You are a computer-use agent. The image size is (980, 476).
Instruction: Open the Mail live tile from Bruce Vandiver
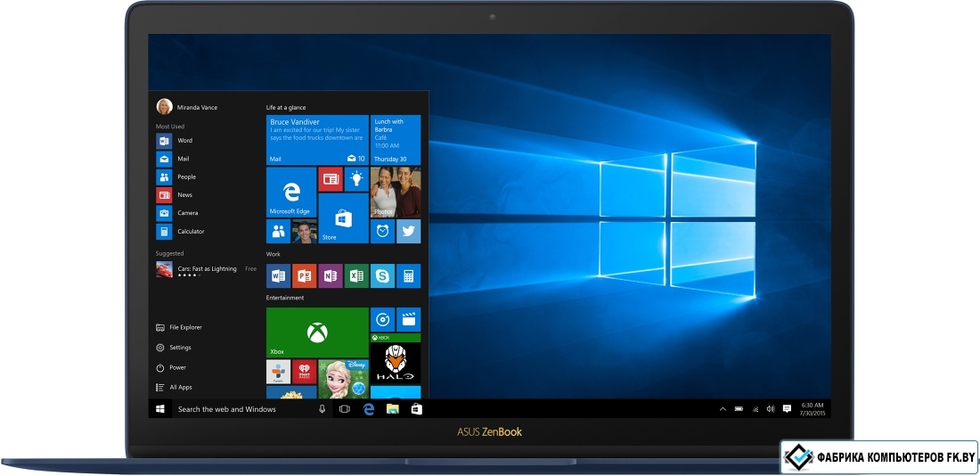(317, 139)
